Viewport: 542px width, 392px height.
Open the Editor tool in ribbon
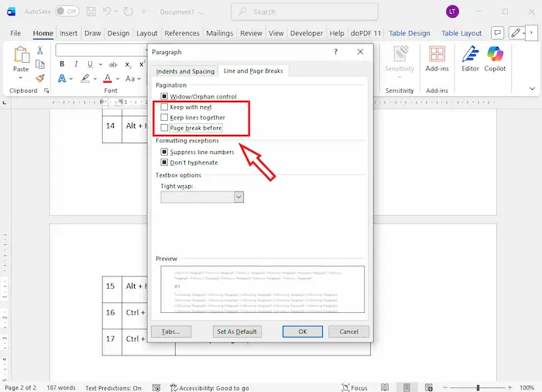click(470, 58)
